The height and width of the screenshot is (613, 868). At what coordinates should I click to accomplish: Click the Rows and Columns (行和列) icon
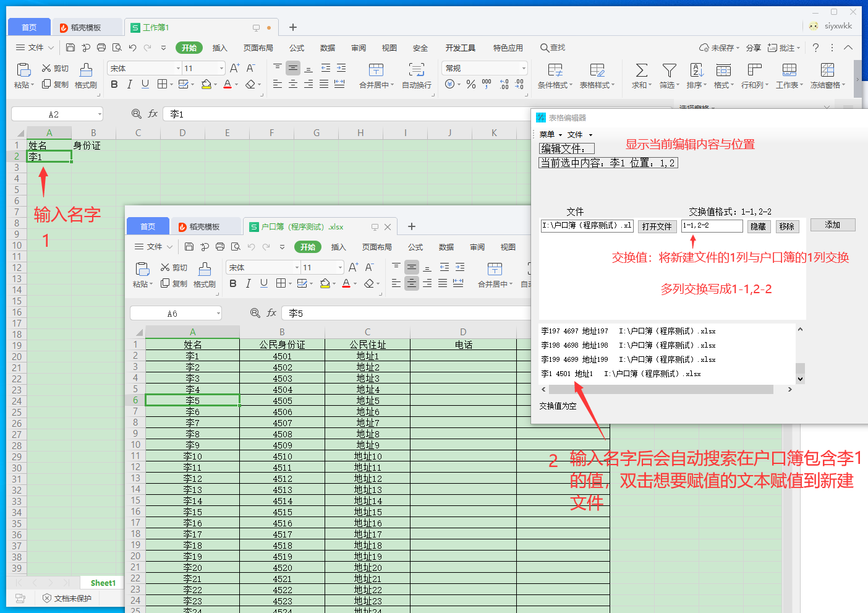coord(754,70)
